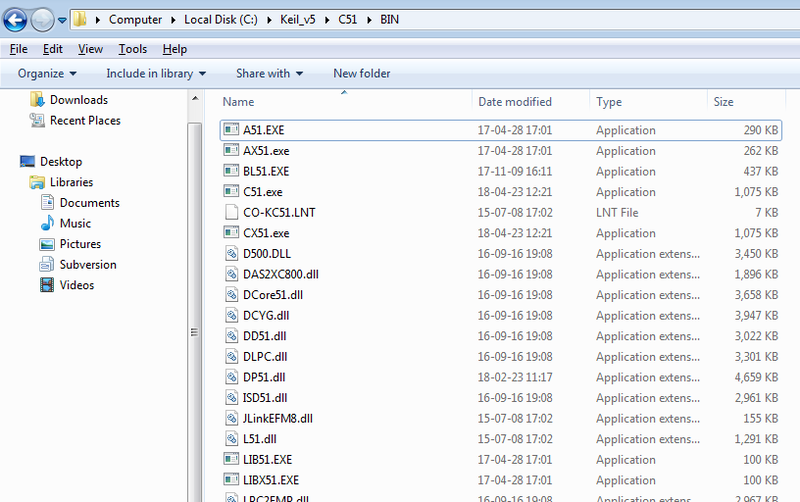
Task: Click the CO-KC51.LNT file icon
Action: pos(231,213)
